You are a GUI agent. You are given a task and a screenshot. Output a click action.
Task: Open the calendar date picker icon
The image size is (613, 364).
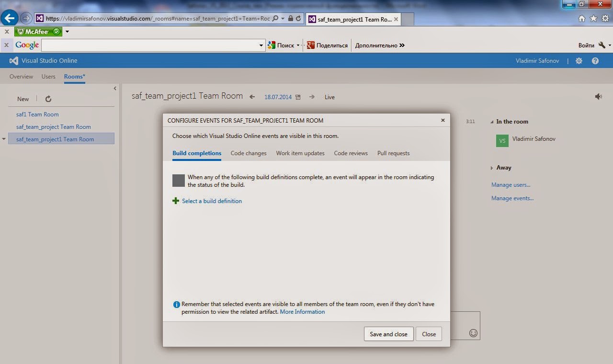[x=298, y=97]
